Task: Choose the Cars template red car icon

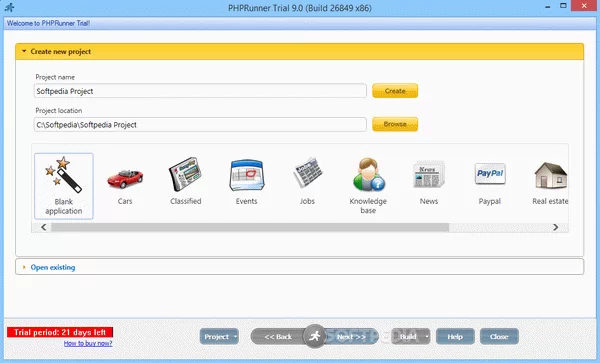Action: coord(125,179)
